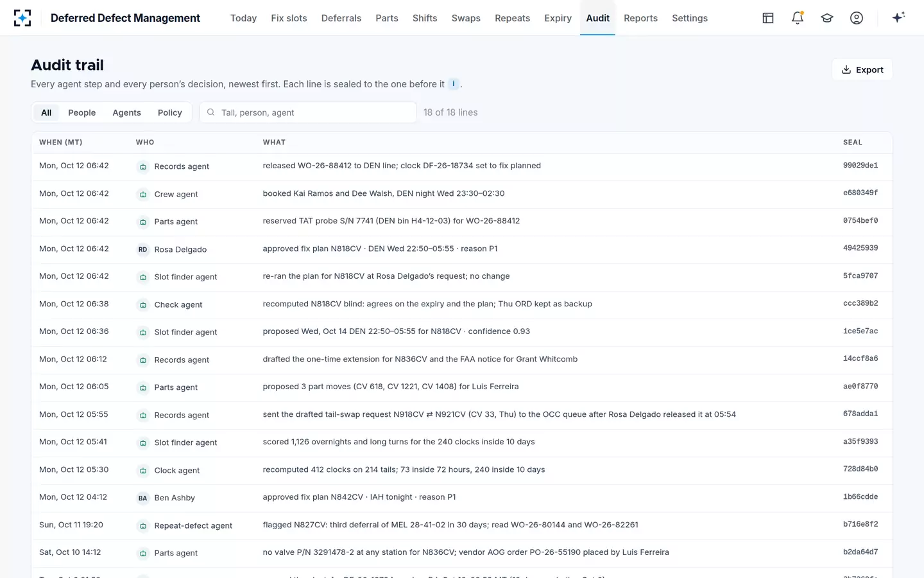Viewport: 924px width, 578px height.
Task: Click the Slot finder agent icon on the scored 1,126 overnights row
Action: [x=143, y=442]
